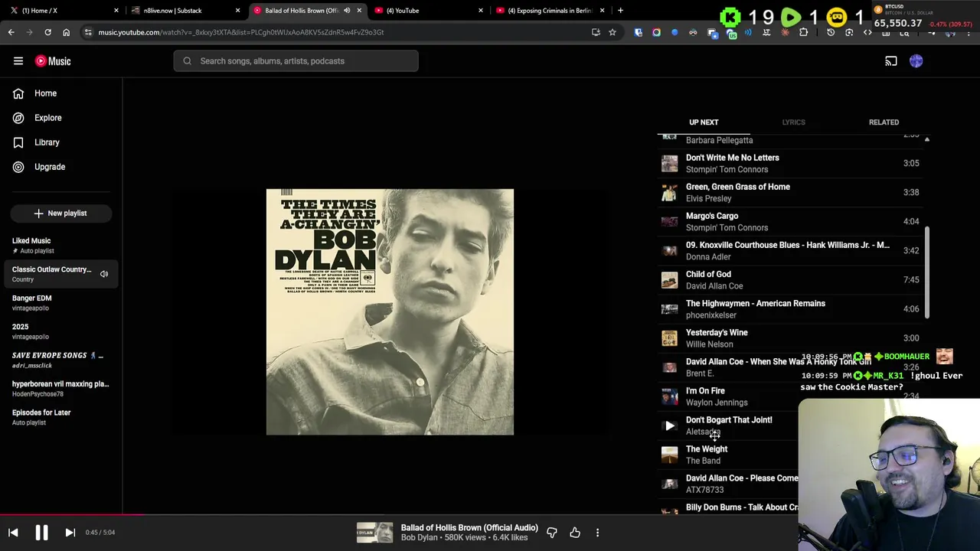This screenshot has width=980, height=551.
Task: Open the 2025 playlist
Action: [61, 331]
